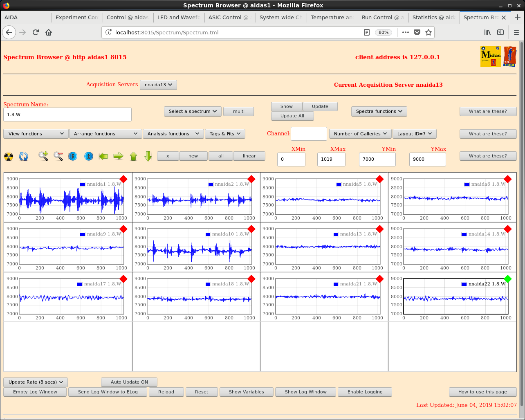
Task: Click the Show Log Window button
Action: pyautogui.click(x=306, y=392)
